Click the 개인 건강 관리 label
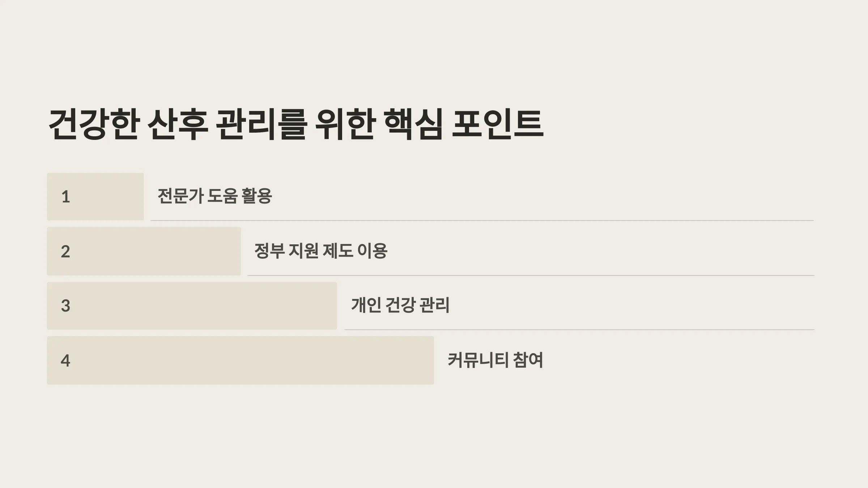868x488 pixels. (400, 305)
